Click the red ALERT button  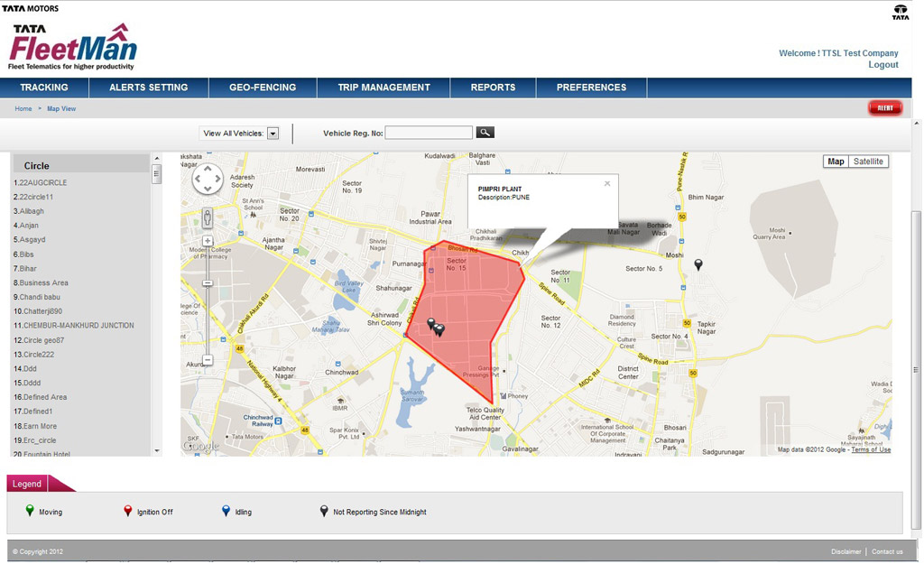pos(884,108)
